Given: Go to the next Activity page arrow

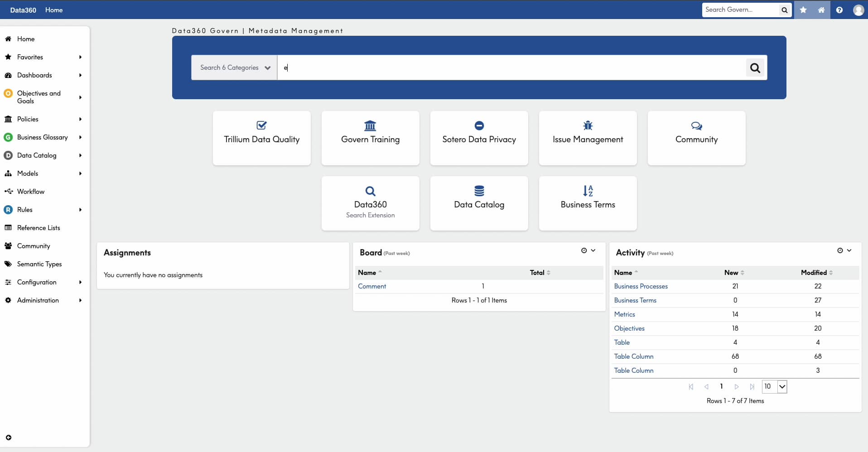Looking at the screenshot, I should (x=737, y=386).
